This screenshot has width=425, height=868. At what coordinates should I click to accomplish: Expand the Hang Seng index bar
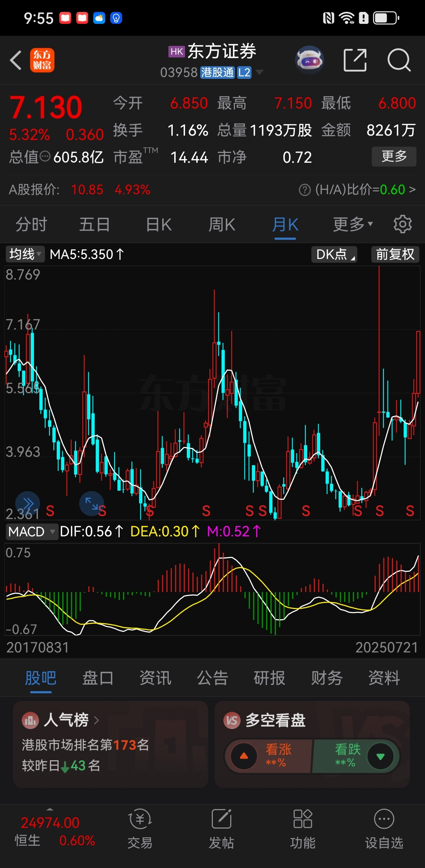pyautogui.click(x=50, y=809)
